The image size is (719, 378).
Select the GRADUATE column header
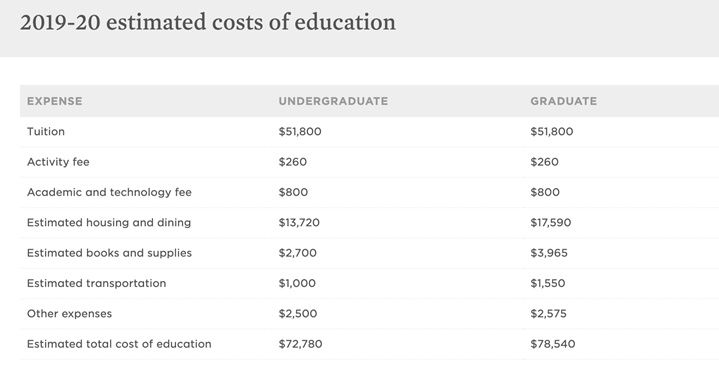point(564,101)
